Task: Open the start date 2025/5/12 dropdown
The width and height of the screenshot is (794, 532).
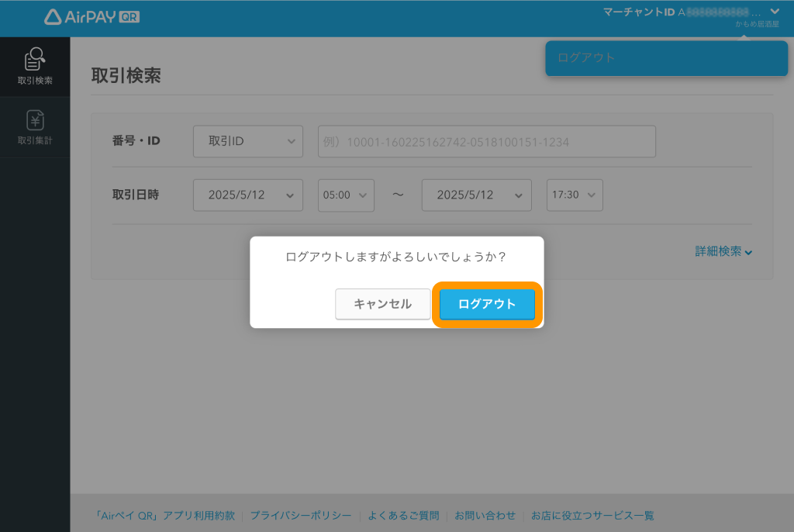Action: click(x=247, y=195)
